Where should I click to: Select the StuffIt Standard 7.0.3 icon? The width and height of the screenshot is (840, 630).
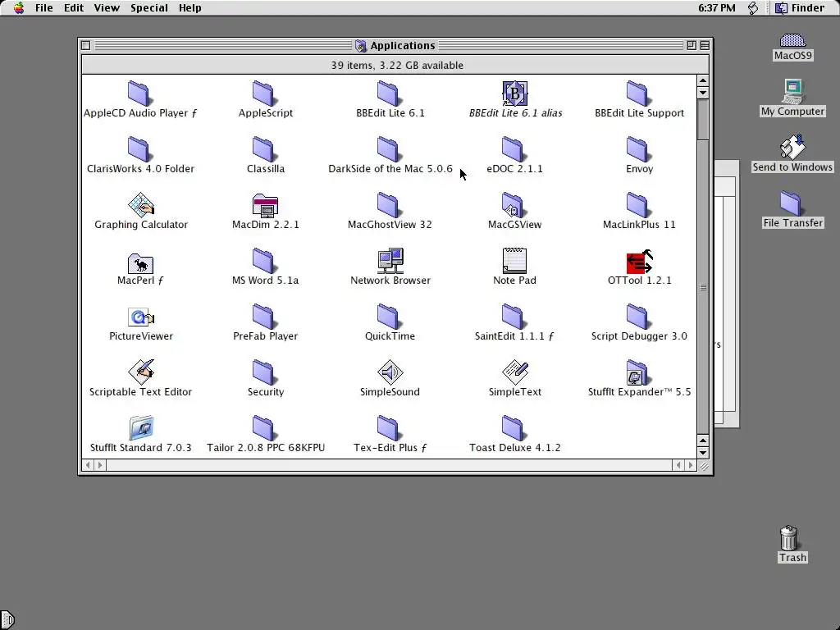point(141,427)
